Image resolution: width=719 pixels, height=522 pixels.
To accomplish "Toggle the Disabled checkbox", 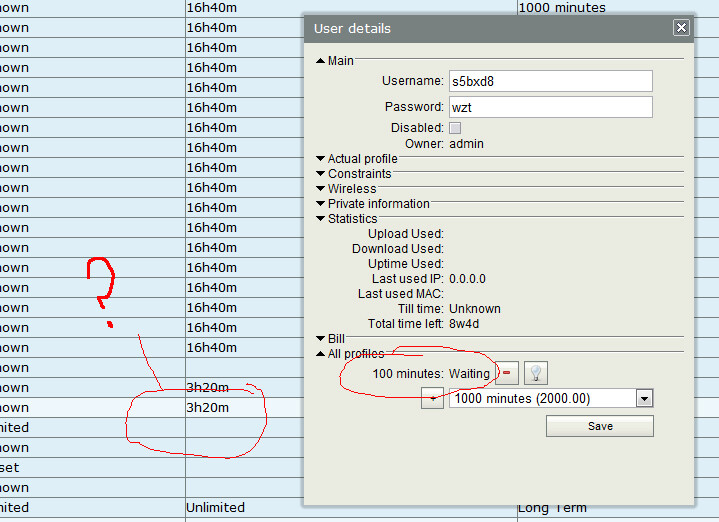I will [455, 128].
